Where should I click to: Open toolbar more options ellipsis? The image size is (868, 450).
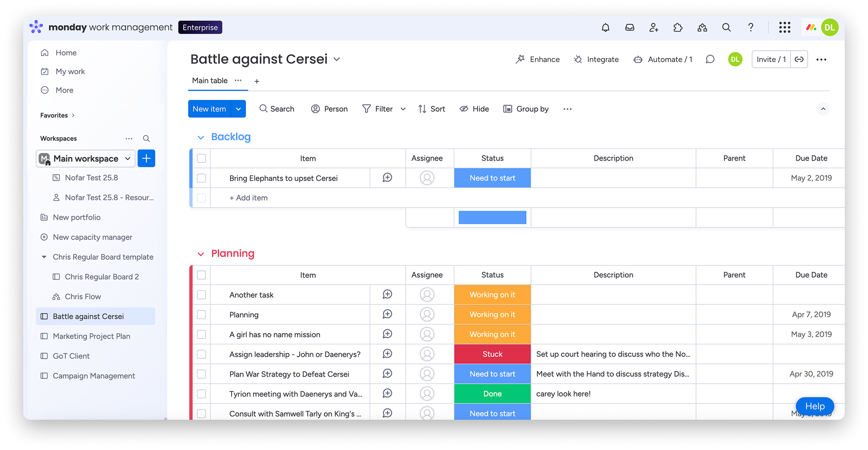567,109
